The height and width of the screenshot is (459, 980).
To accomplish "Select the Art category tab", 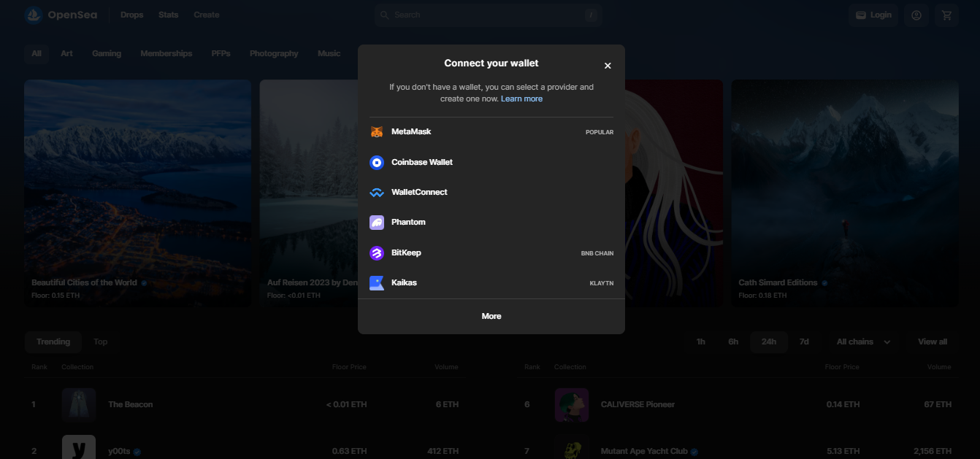I will [x=67, y=53].
